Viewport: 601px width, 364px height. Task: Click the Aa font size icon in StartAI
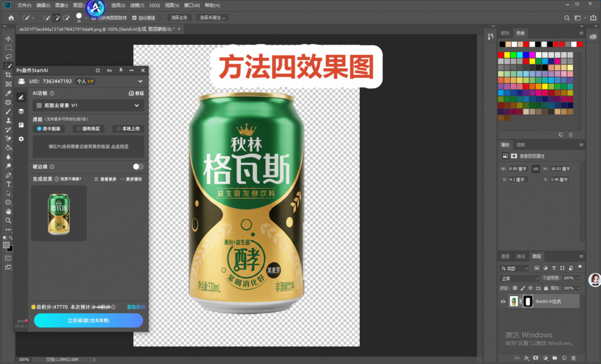click(x=109, y=70)
